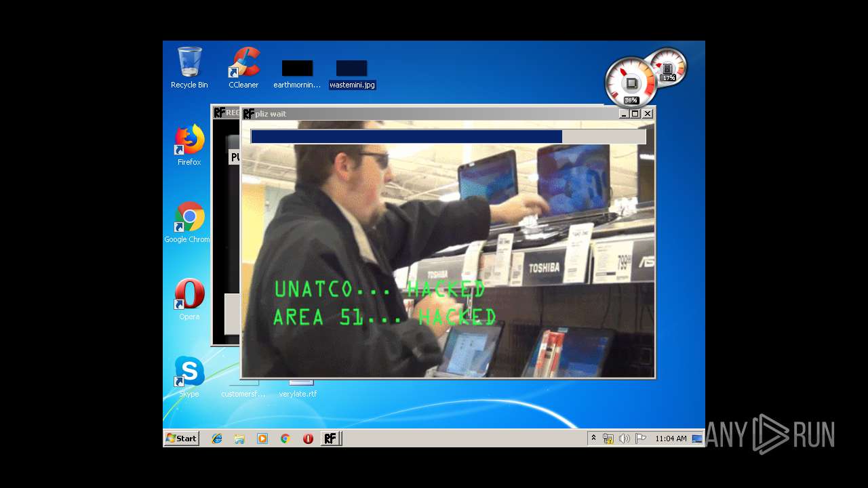Open Action Center flag icon
This screenshot has height=488, width=868.
point(640,439)
